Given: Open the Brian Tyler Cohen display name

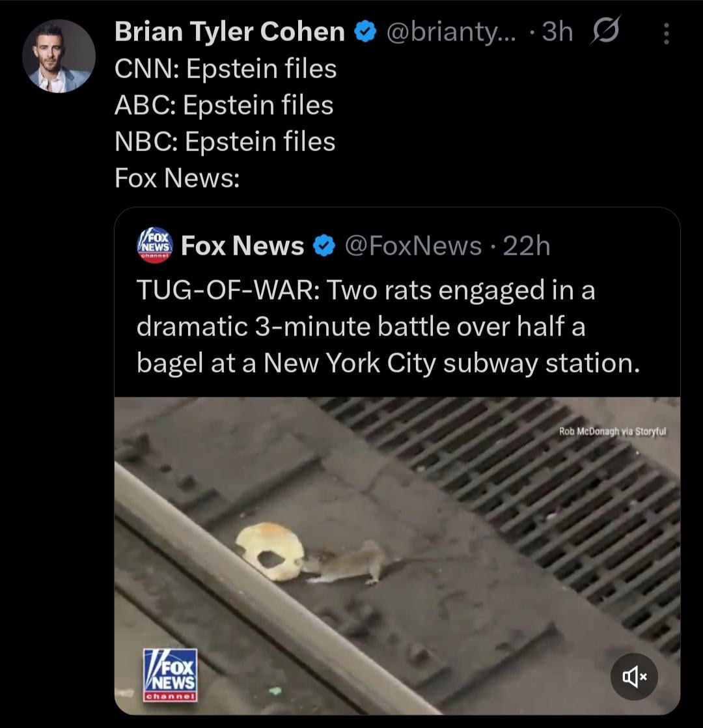Looking at the screenshot, I should [230, 31].
